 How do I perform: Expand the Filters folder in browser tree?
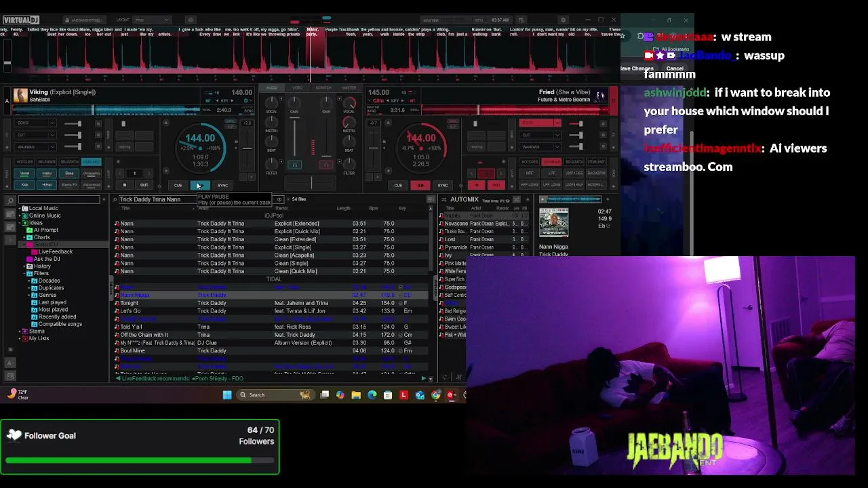[25, 274]
